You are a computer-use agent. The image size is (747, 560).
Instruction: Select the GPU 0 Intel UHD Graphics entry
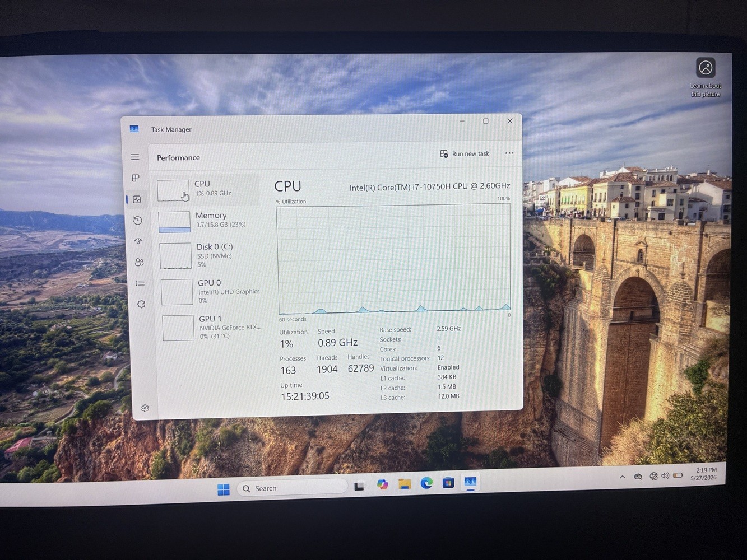(x=211, y=291)
